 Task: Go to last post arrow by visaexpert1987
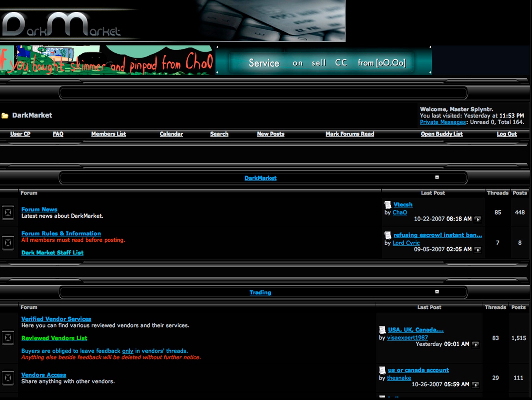tap(475, 344)
